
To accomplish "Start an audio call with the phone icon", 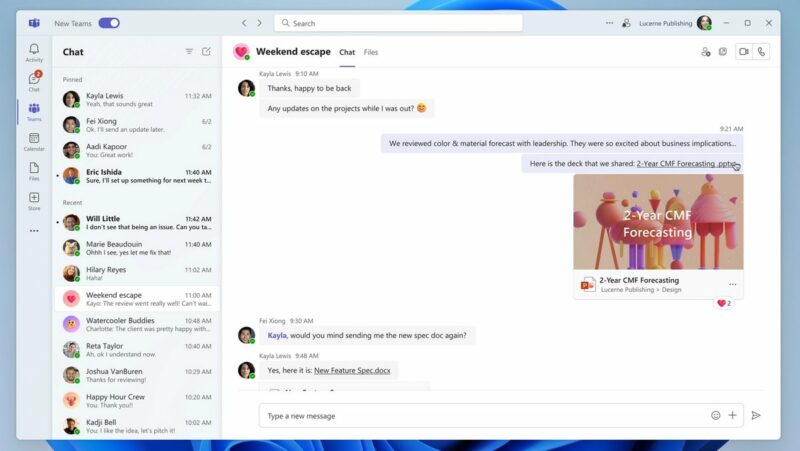I will coord(762,52).
